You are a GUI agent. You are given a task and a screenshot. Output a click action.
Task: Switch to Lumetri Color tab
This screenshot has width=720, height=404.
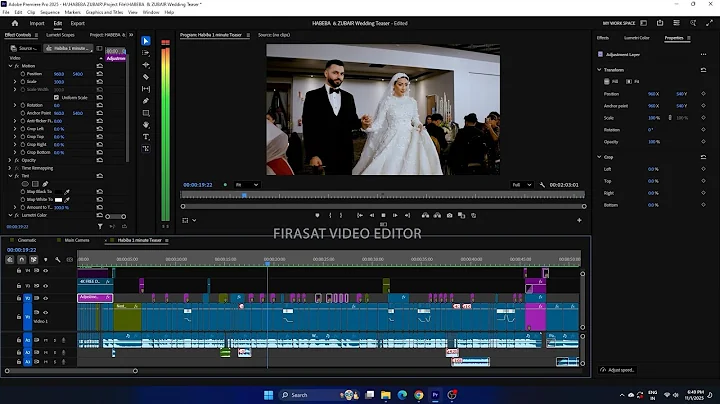pos(636,38)
